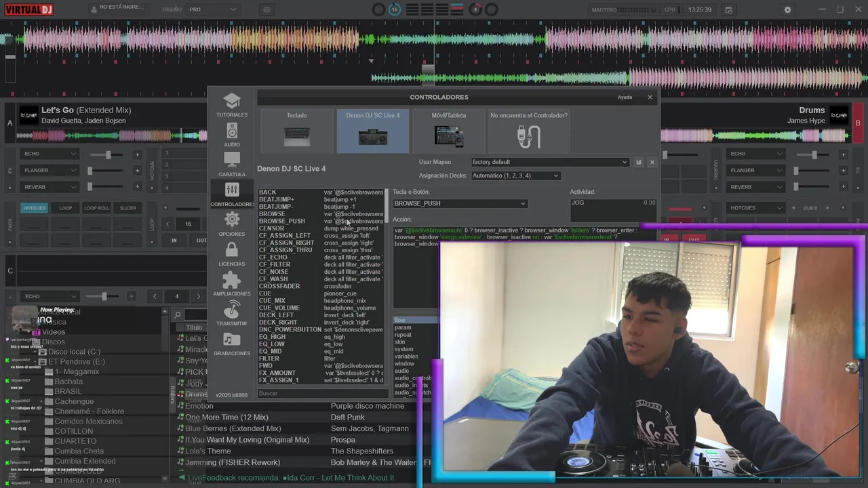This screenshot has width=868, height=488.
Task: Open the Transmitir broadcast section
Action: [232, 314]
